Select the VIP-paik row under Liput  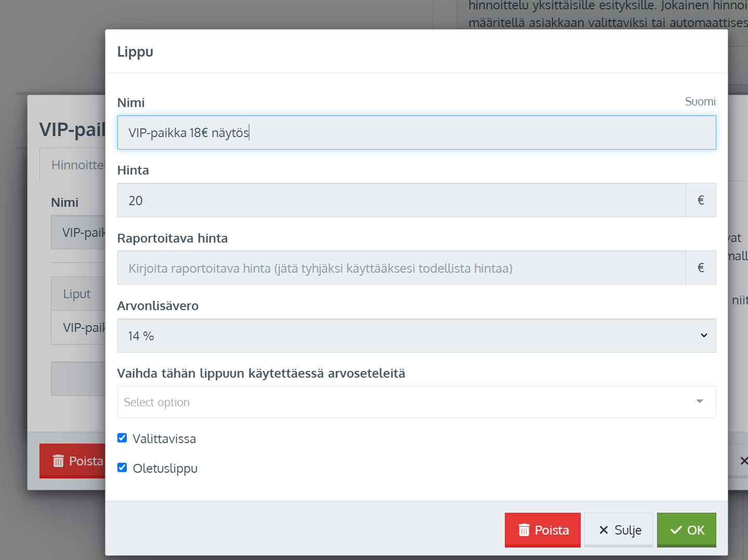(x=83, y=328)
